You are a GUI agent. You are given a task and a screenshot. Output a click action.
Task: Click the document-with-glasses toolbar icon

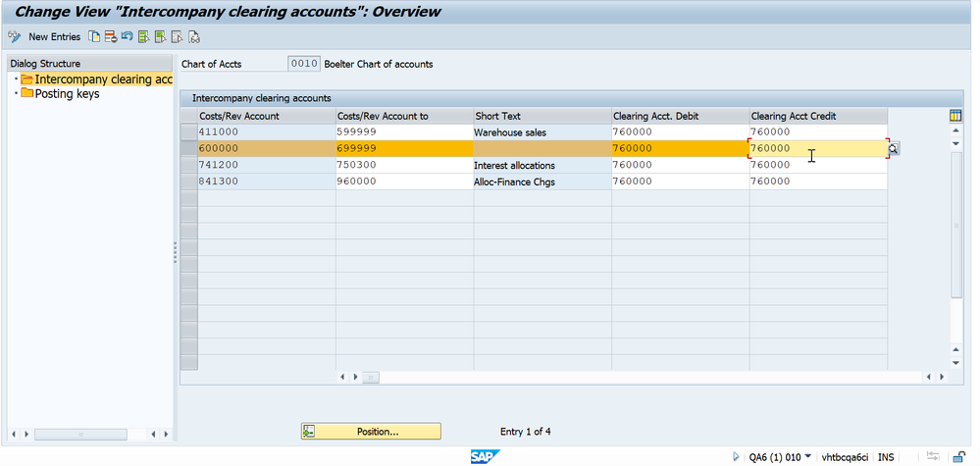194,37
